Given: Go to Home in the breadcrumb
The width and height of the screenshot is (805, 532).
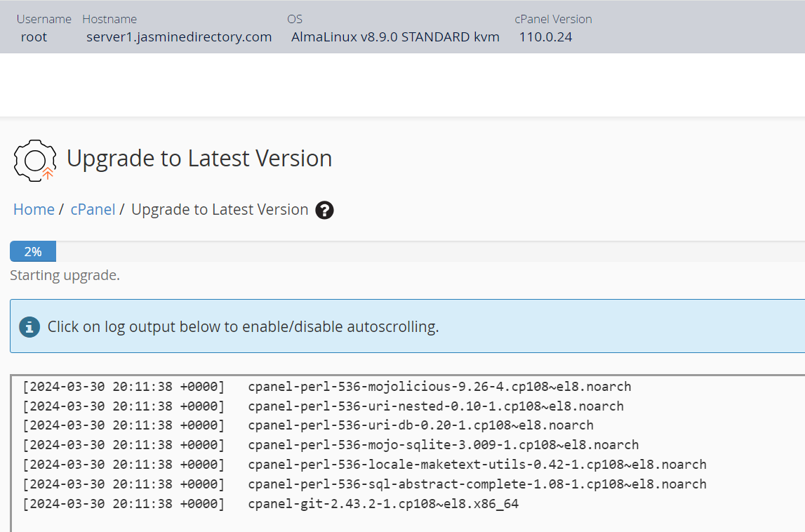Looking at the screenshot, I should point(34,210).
